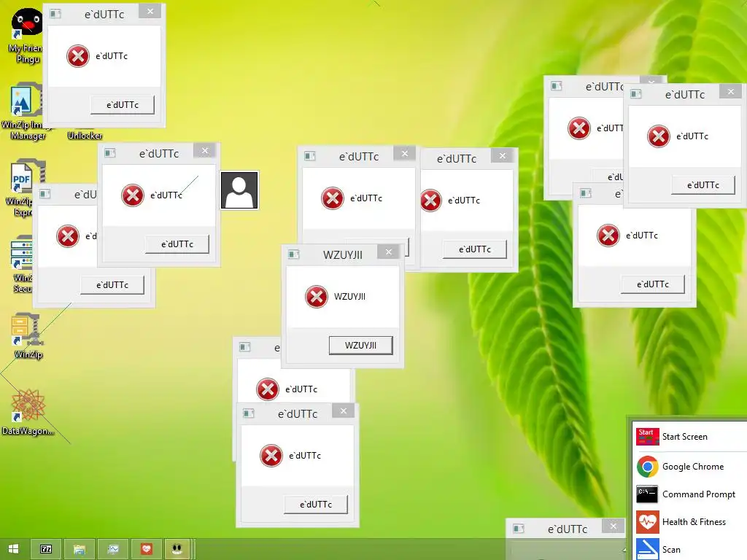The height and width of the screenshot is (560, 747).
Task: Click the WZUYJII message text beside error icon
Action: [x=349, y=297]
